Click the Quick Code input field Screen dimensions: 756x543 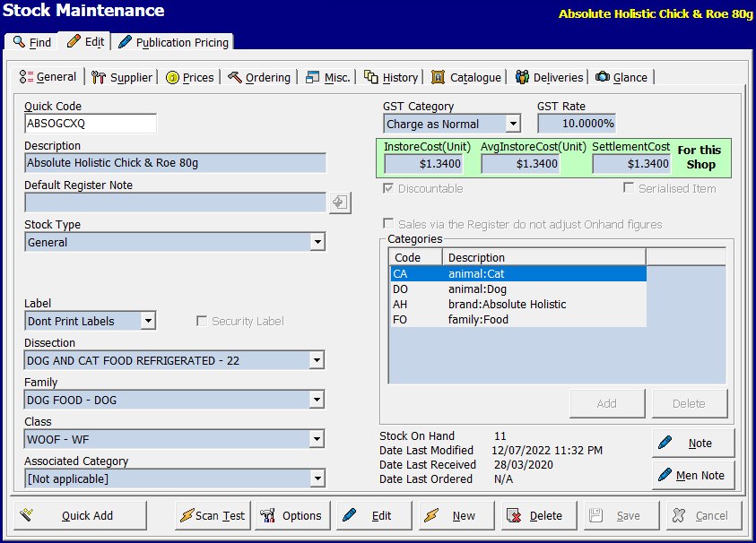[91, 124]
